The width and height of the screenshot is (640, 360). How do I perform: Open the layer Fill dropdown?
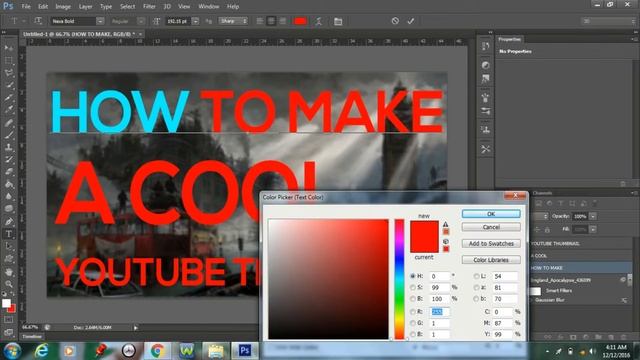(x=593, y=229)
